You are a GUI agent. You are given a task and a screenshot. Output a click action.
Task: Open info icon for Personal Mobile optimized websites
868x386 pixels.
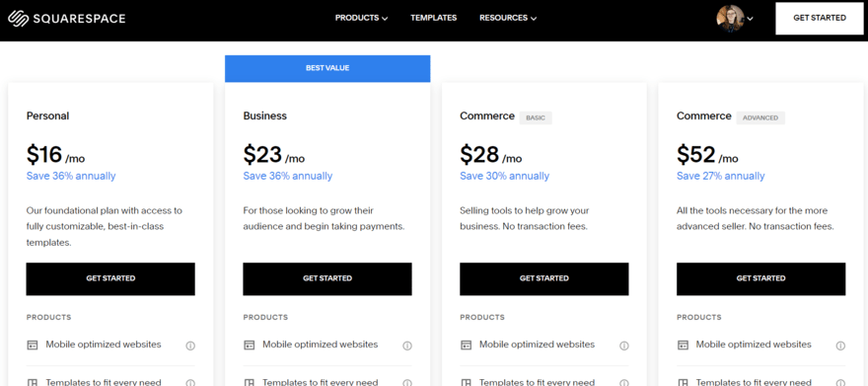tap(190, 346)
